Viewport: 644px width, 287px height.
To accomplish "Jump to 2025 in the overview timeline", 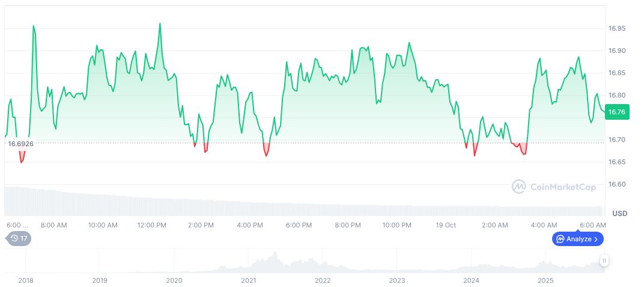I will 545,280.
